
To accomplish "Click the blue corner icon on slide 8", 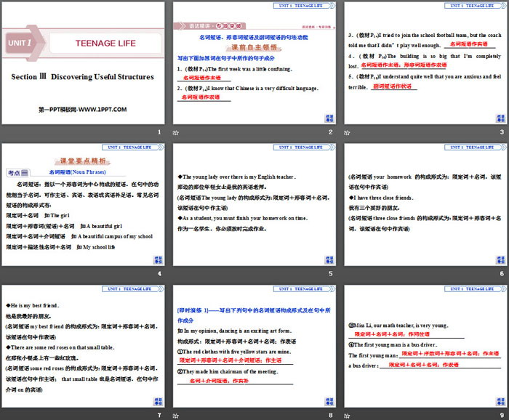I will pyautogui.click(x=329, y=401).
